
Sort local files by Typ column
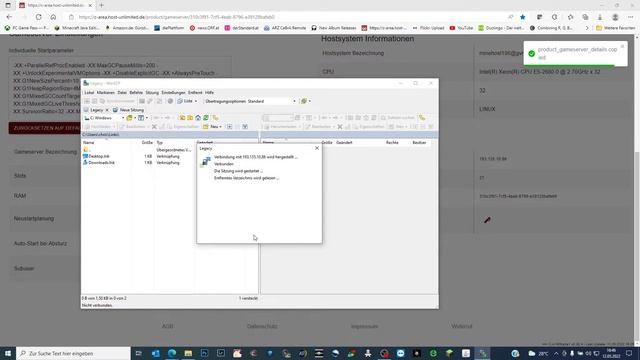point(160,143)
